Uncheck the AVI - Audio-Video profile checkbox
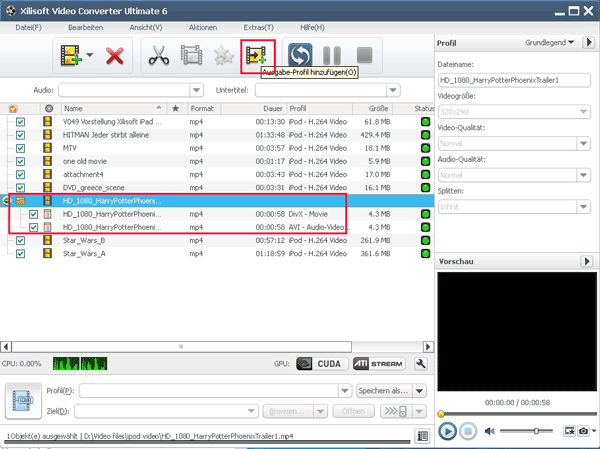The height and width of the screenshot is (449, 600). (x=33, y=227)
